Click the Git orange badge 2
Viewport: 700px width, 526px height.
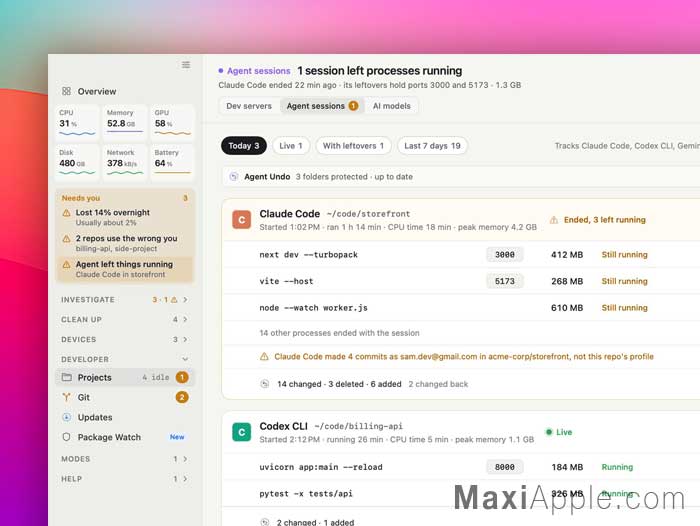click(182, 397)
